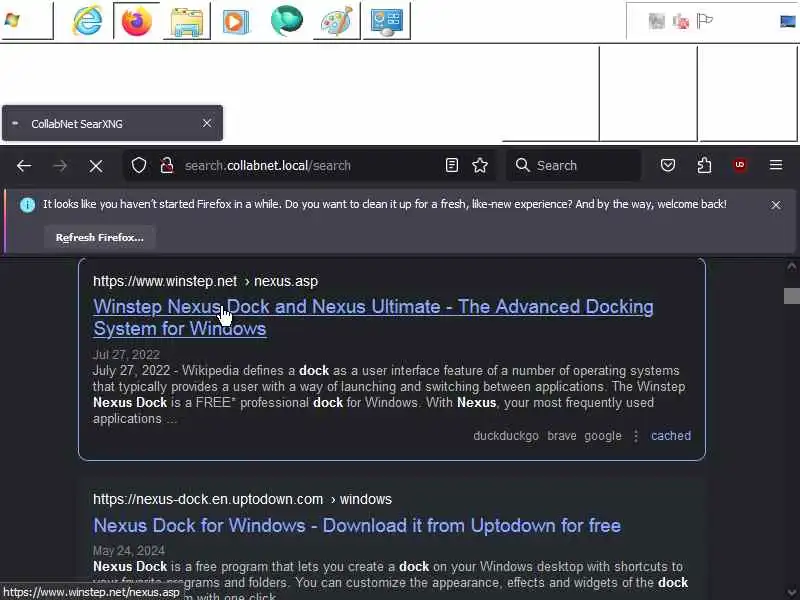This screenshot has height=600, width=800.
Task: Click the scrollbar up arrow
Action: tap(791, 266)
